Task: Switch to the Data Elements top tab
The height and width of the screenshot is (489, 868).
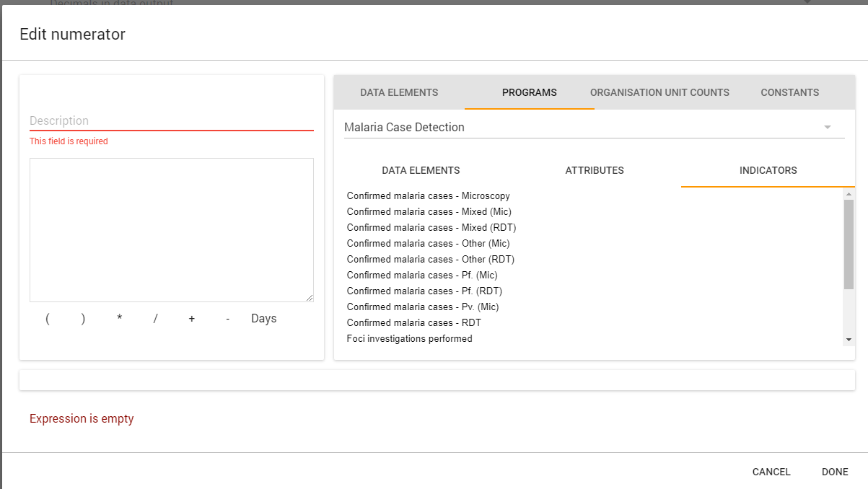Action: point(399,92)
